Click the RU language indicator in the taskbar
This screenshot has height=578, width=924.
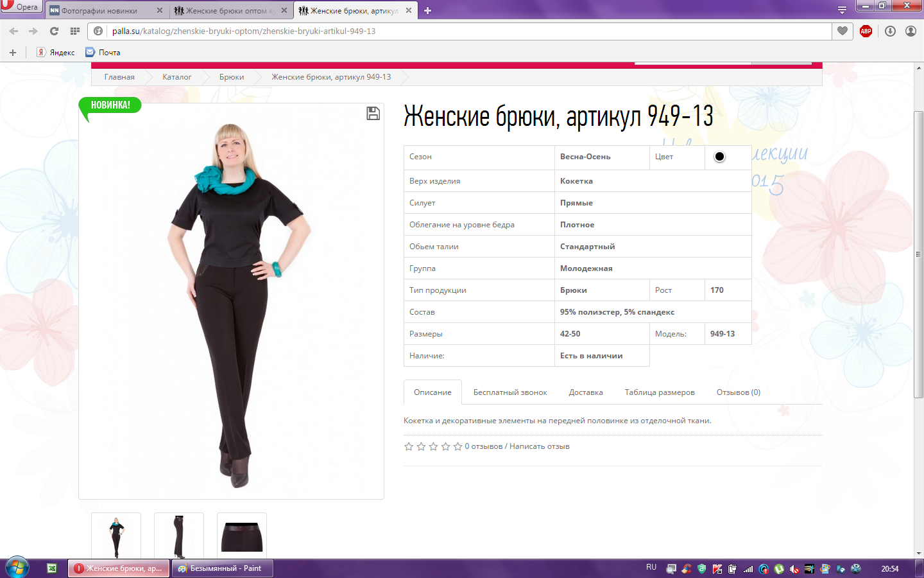coord(651,568)
